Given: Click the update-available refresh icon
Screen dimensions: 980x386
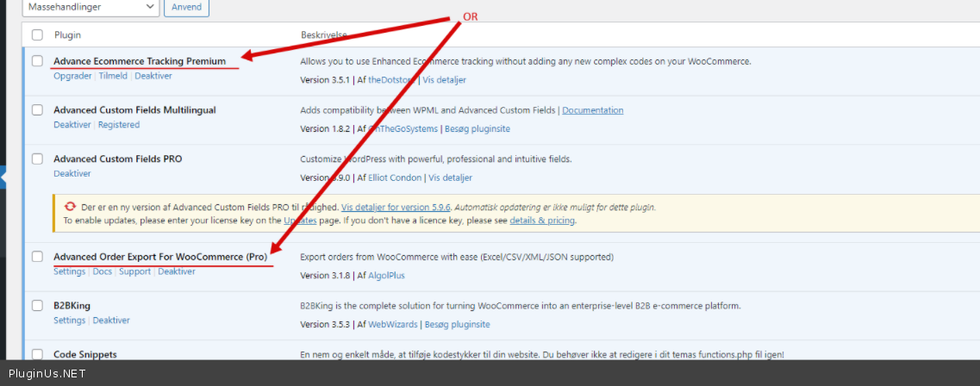Looking at the screenshot, I should pos(70,207).
